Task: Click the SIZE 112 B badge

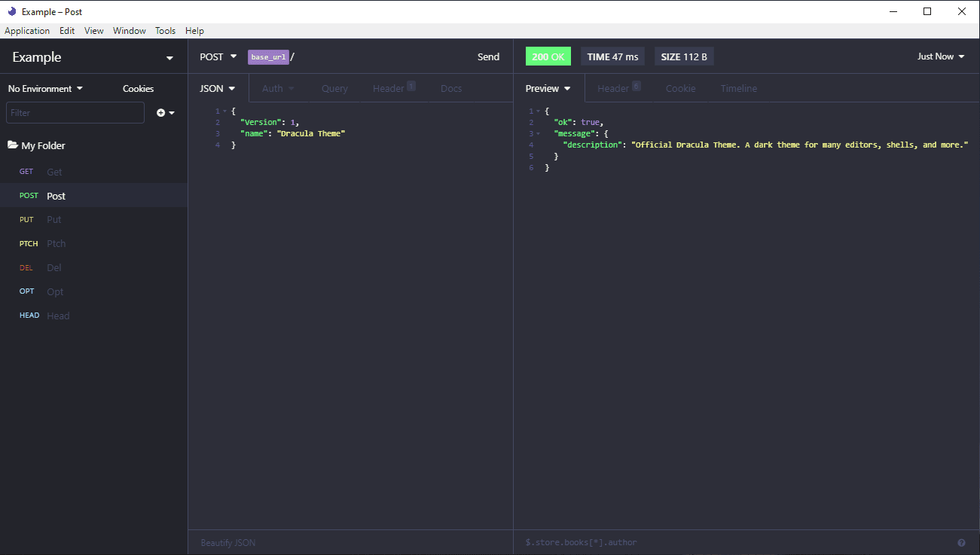Action: tap(683, 56)
